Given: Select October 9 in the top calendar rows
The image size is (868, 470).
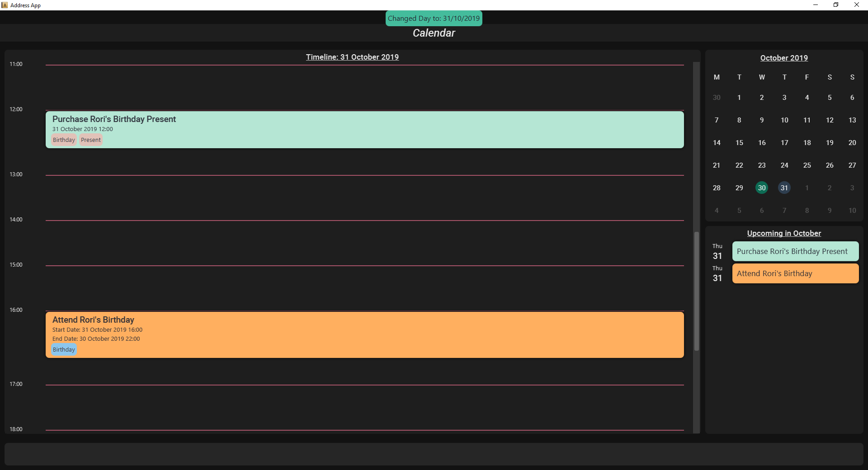Looking at the screenshot, I should click(762, 120).
